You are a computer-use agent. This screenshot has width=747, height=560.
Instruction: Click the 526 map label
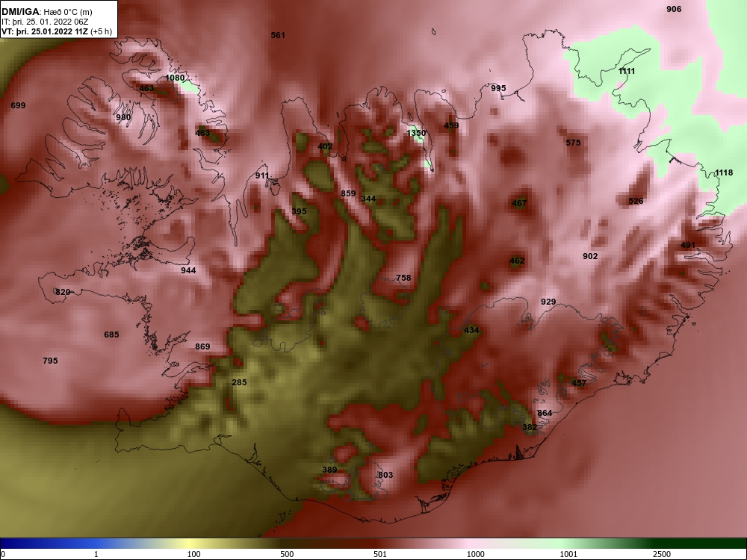(x=636, y=202)
